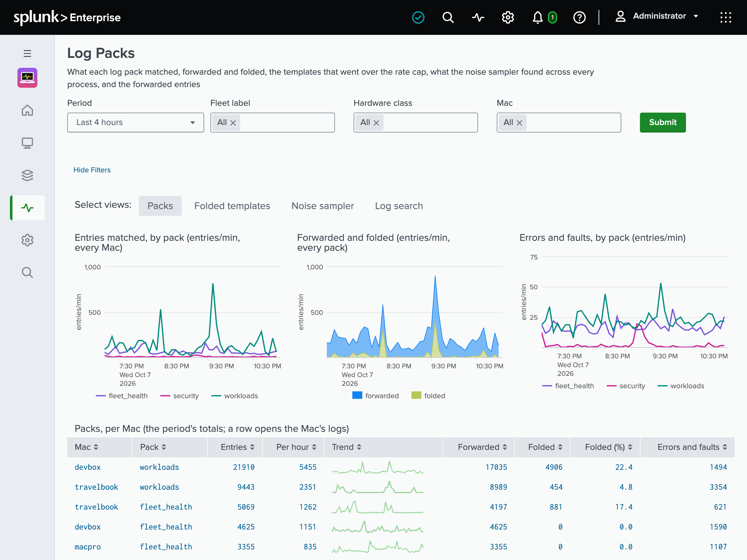Toggle folded legend swatch
This screenshot has width=747, height=560.
416,395
